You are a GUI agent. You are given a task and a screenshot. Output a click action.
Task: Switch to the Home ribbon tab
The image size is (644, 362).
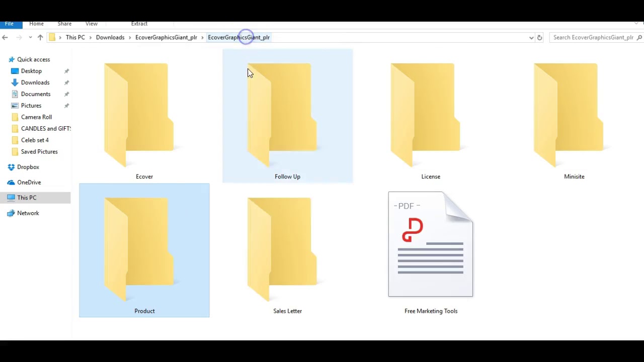pyautogui.click(x=36, y=24)
